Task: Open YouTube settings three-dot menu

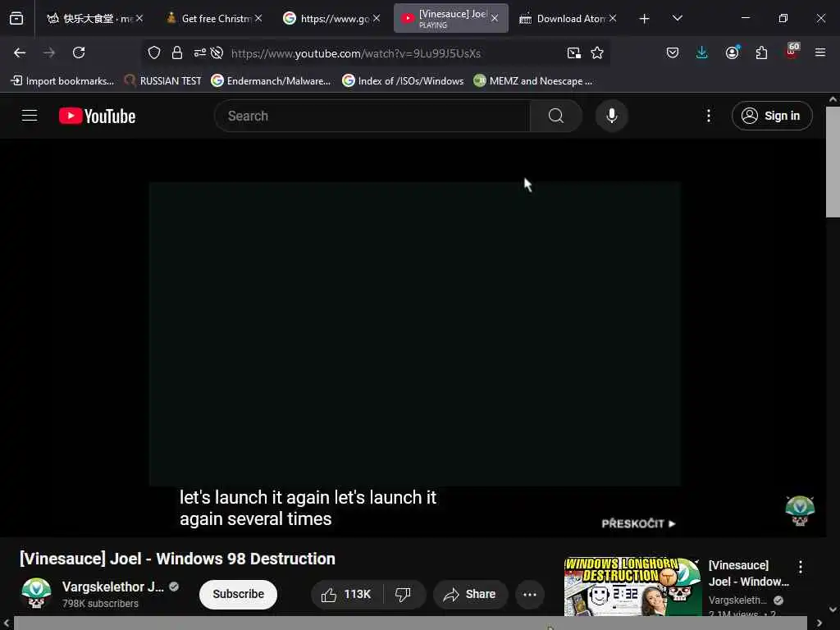Action: click(709, 116)
